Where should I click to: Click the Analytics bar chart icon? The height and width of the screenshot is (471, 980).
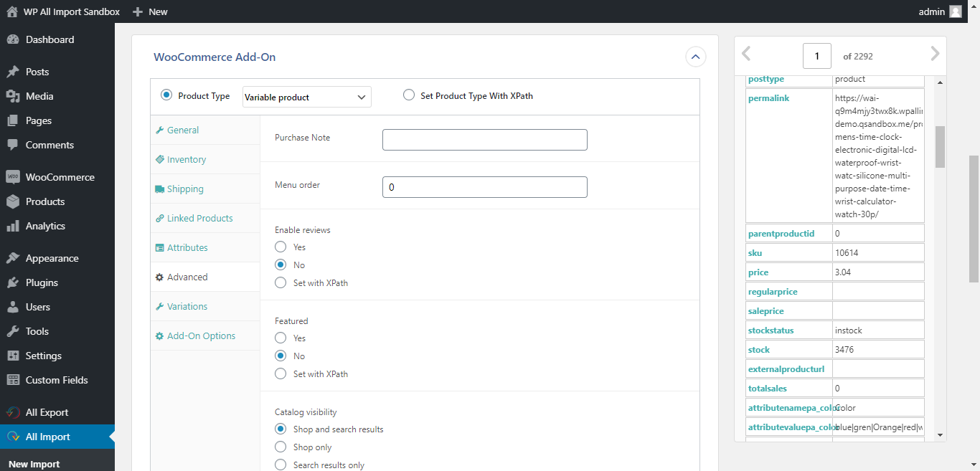(x=13, y=226)
